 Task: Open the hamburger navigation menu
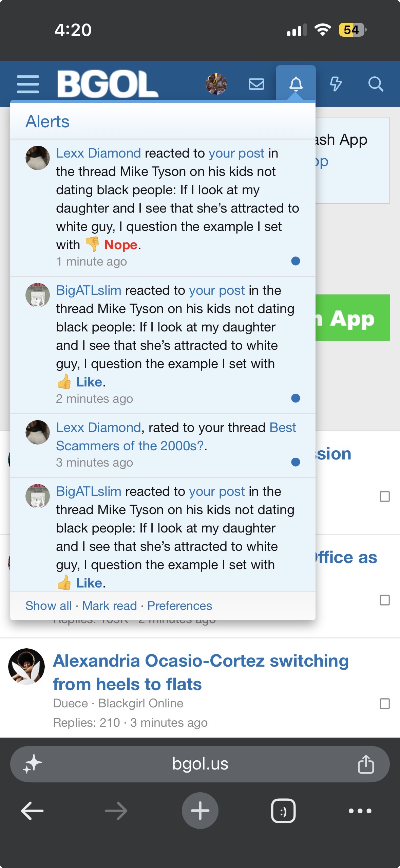coord(28,84)
